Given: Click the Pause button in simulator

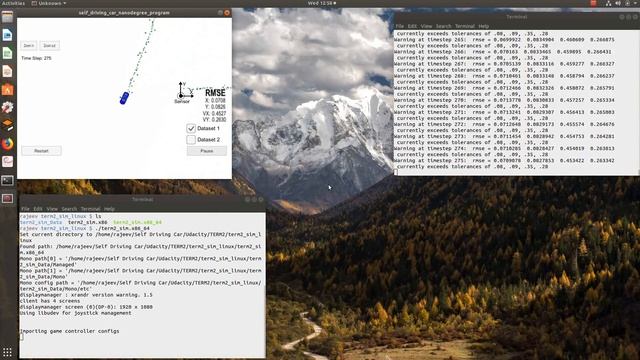Looking at the screenshot, I should point(207,151).
